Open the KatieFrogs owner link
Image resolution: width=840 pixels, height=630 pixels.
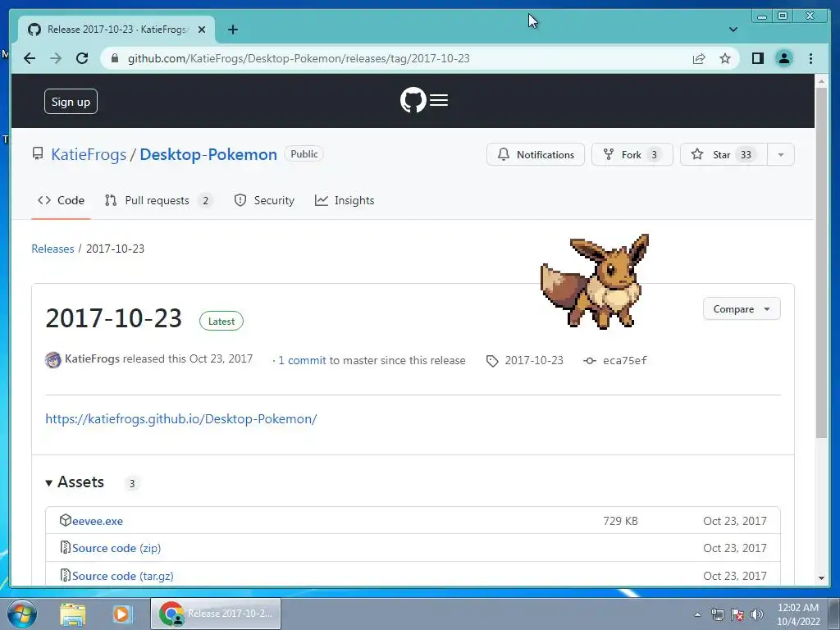click(89, 154)
